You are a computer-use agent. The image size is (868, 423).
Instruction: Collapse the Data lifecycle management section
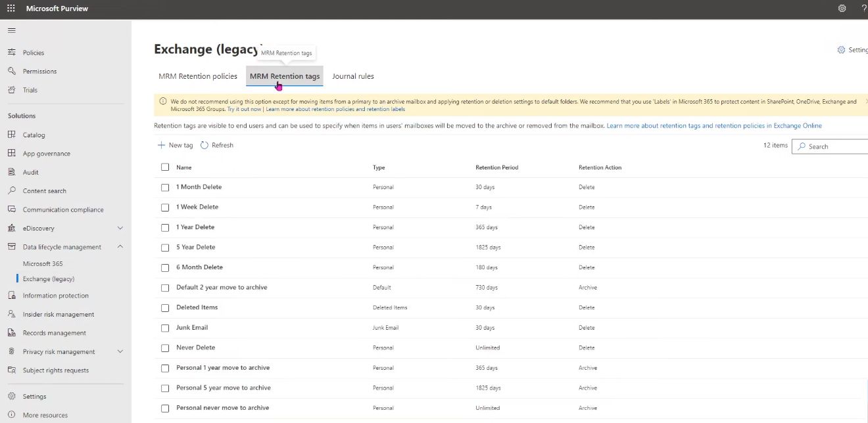[119, 247]
